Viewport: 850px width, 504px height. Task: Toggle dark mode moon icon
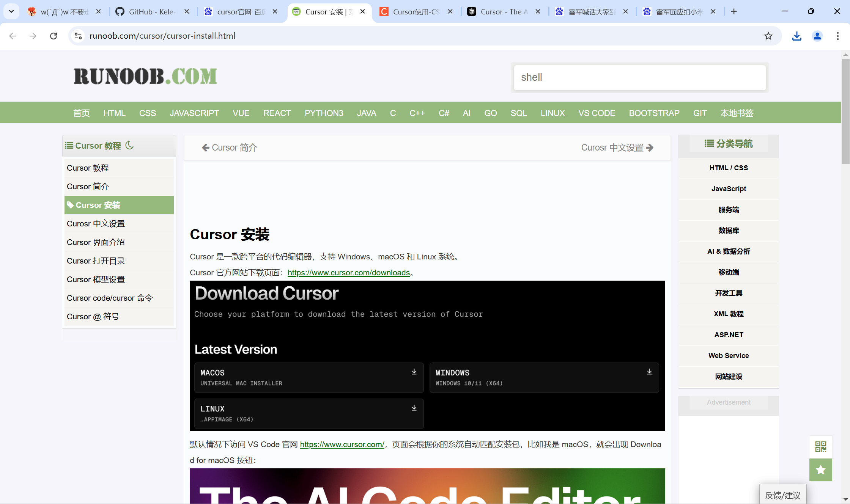click(x=129, y=145)
